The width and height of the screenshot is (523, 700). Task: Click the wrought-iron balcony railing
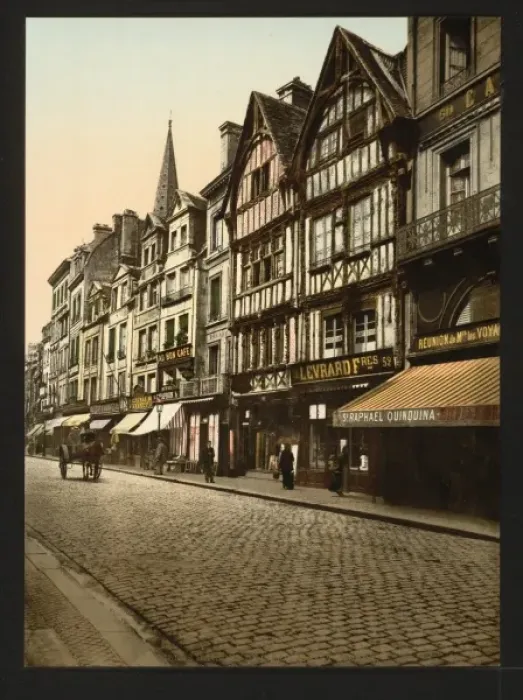click(x=448, y=223)
